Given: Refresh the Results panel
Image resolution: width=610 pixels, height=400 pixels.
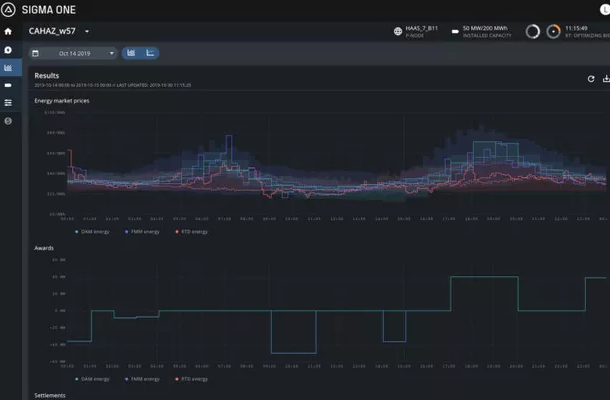Looking at the screenshot, I should click(591, 78).
